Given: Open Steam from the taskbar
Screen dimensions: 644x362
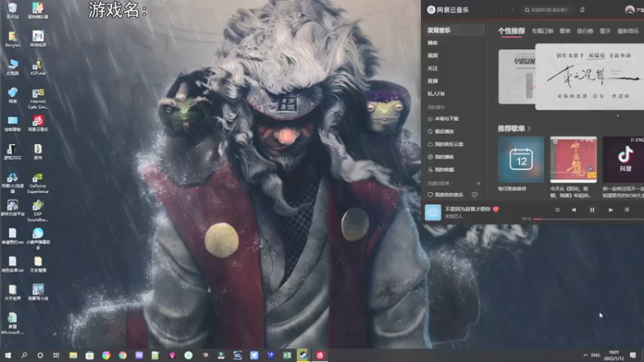Looking at the screenshot, I should coord(303,355).
